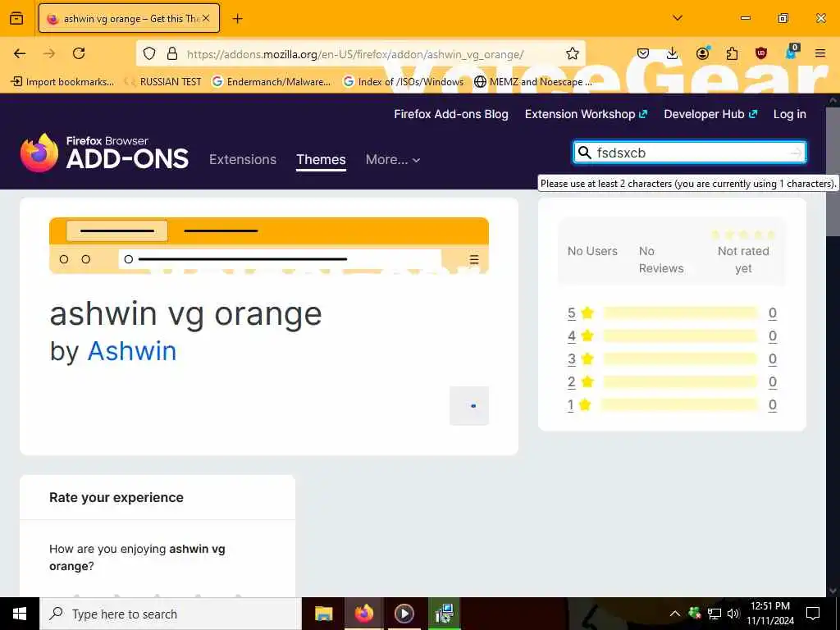Switch to Themes tab

(x=321, y=159)
